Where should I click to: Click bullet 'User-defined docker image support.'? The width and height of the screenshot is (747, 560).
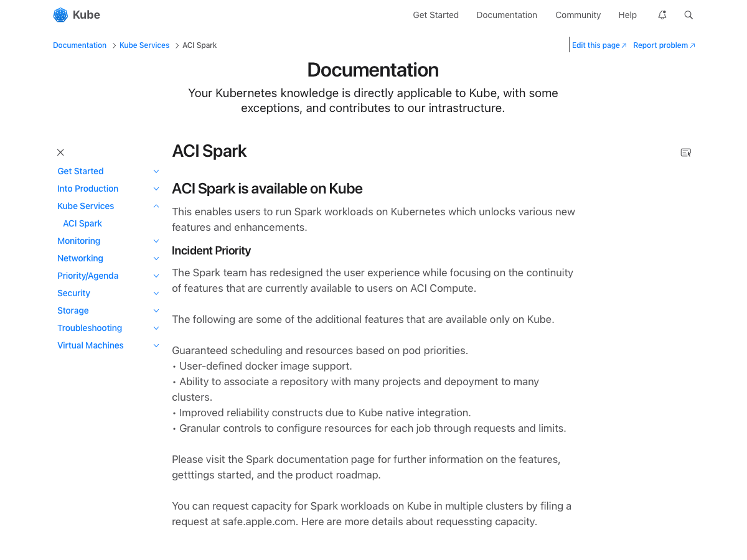pyautogui.click(x=262, y=366)
